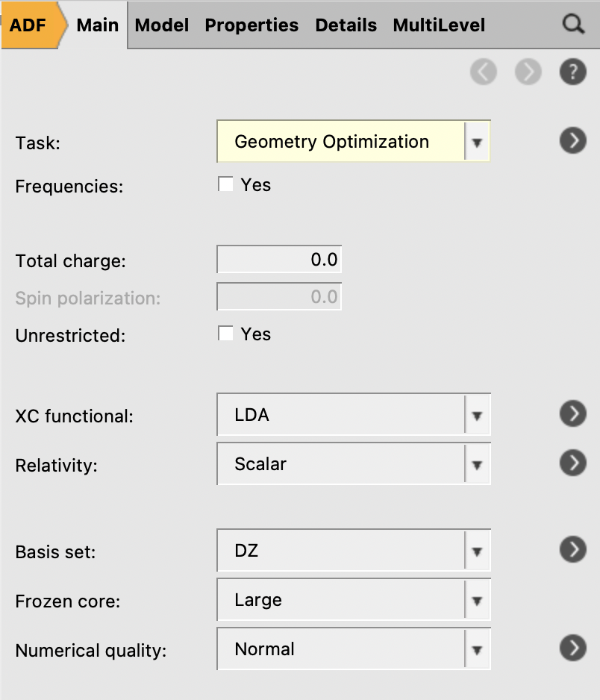Open Basis set details arrow
The image size is (600, 700).
(572, 550)
